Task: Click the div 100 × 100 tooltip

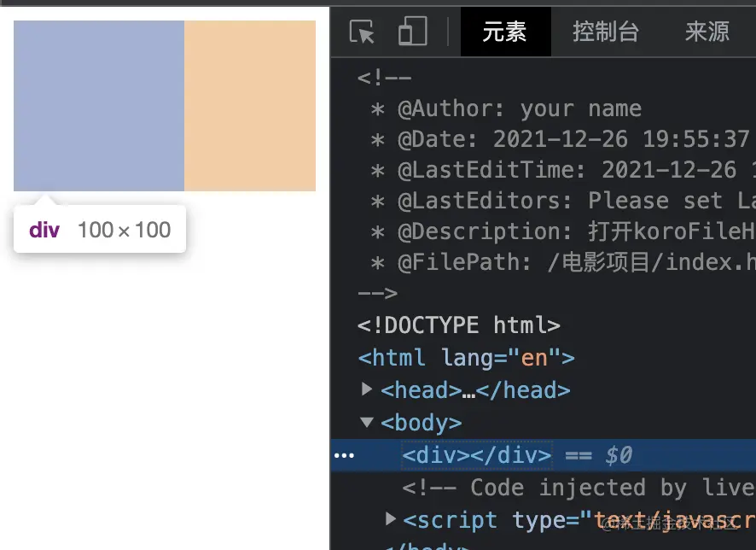Action: (x=100, y=229)
